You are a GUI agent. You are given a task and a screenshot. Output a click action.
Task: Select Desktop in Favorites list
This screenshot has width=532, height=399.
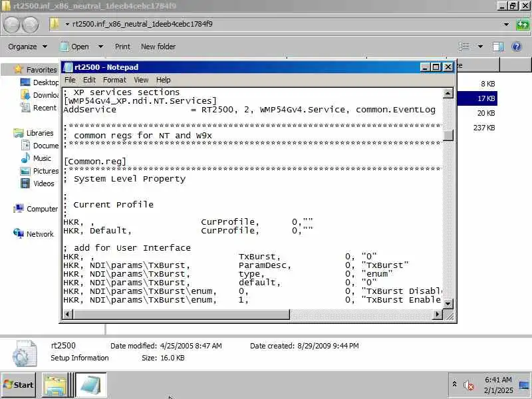pos(45,82)
